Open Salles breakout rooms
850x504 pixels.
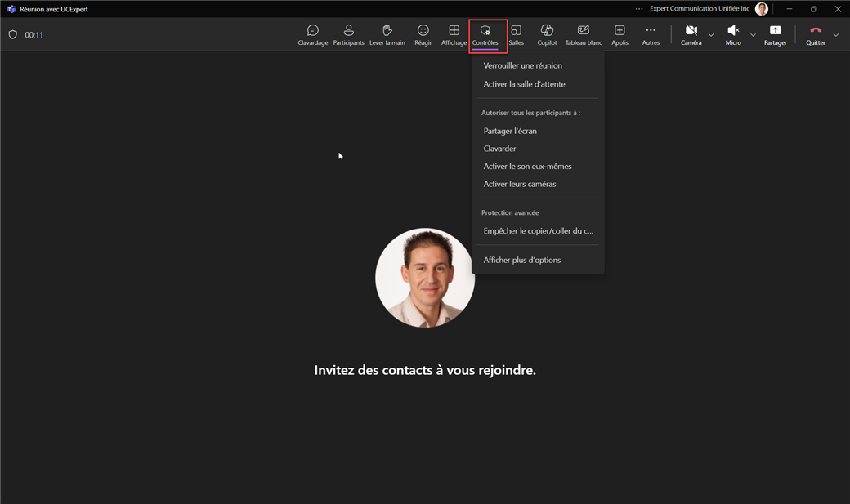click(x=517, y=34)
